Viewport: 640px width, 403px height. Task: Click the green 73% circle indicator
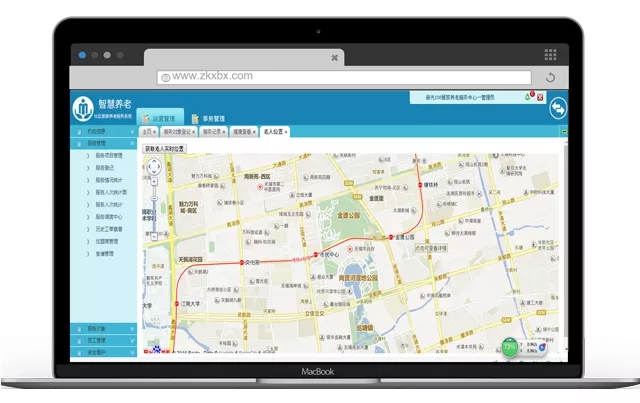point(510,346)
